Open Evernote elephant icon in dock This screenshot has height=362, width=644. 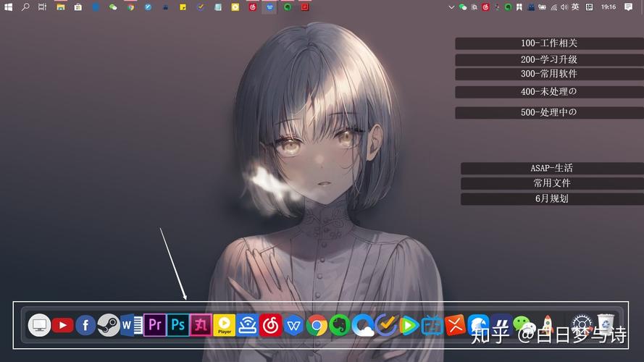[340, 325]
